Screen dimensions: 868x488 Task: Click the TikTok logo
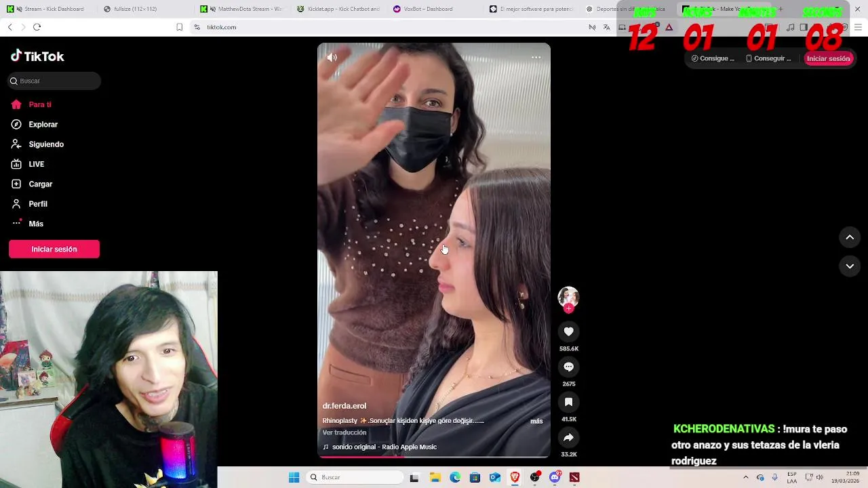[37, 56]
